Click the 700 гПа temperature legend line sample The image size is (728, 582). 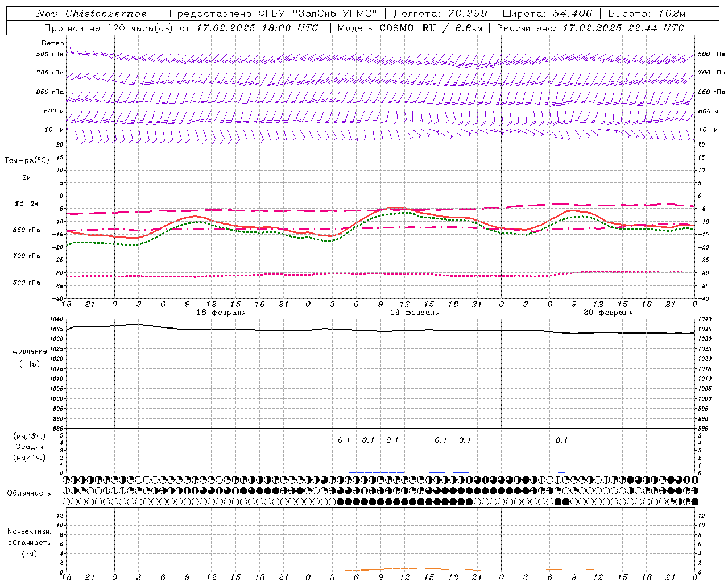tap(25, 263)
